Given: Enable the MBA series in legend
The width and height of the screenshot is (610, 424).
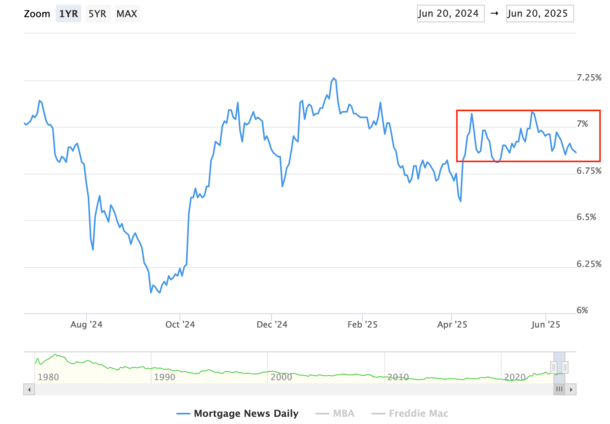Looking at the screenshot, I should (339, 412).
